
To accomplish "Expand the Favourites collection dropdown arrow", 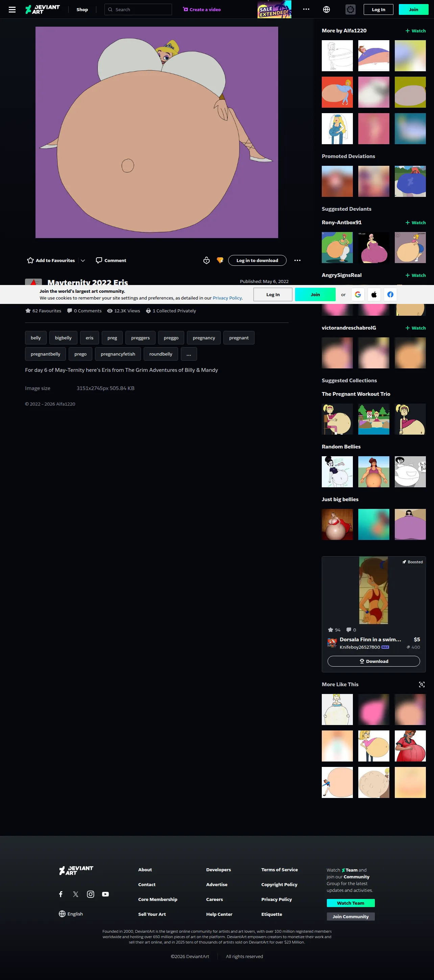I will [82, 261].
